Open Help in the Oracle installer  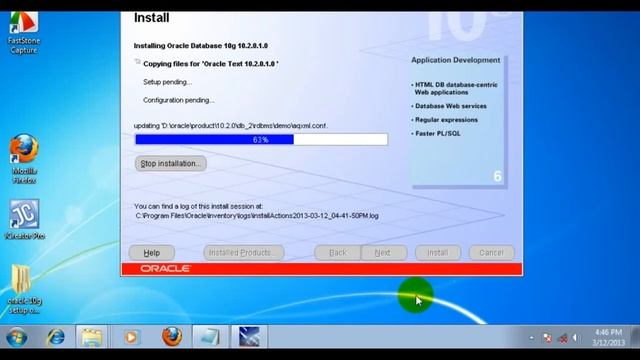pyautogui.click(x=152, y=253)
